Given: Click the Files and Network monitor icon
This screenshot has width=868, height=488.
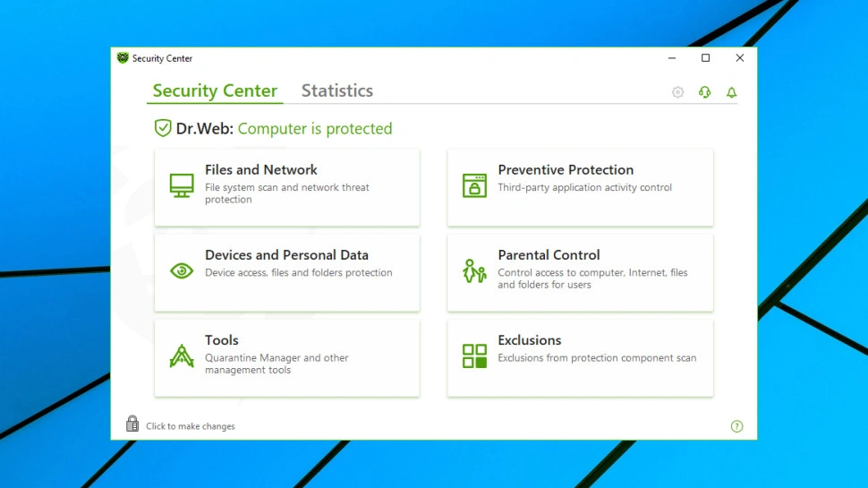Looking at the screenshot, I should click(182, 185).
